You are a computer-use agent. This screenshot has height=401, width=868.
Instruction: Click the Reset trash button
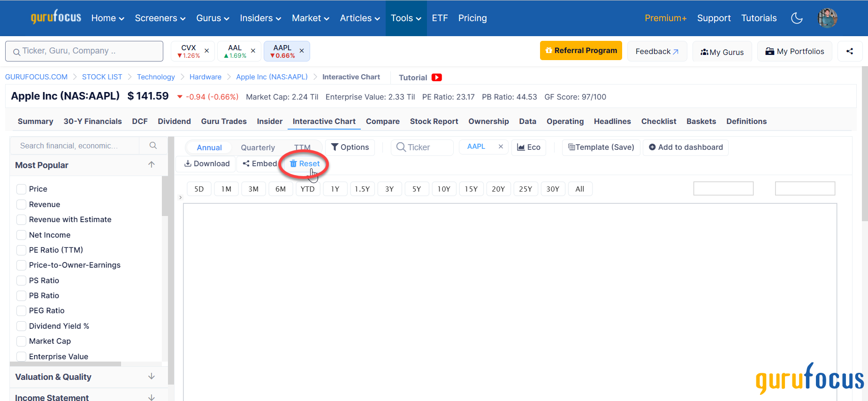tap(305, 163)
